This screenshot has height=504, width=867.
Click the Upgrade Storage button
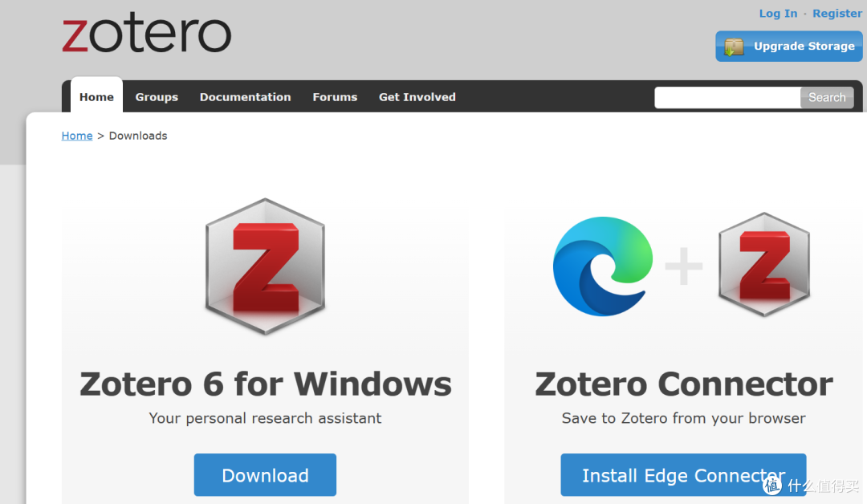[789, 47]
